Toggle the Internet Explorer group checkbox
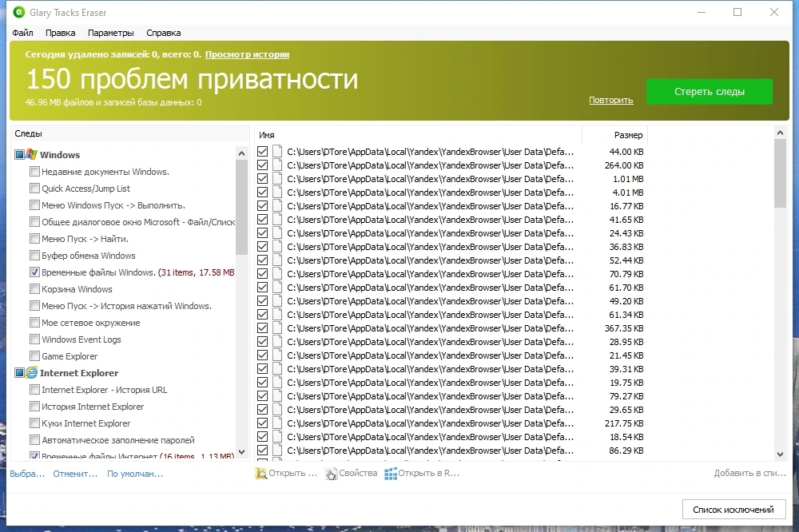 point(19,372)
